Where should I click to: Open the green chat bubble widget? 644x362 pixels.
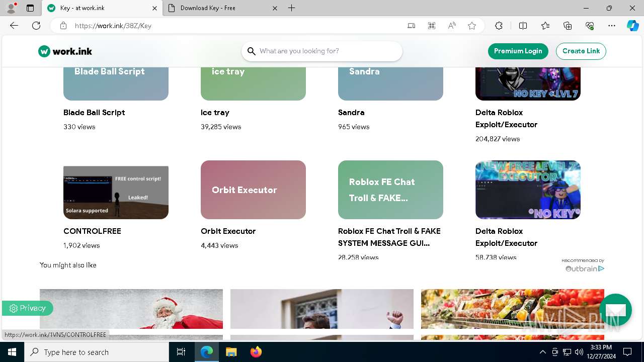click(615, 310)
